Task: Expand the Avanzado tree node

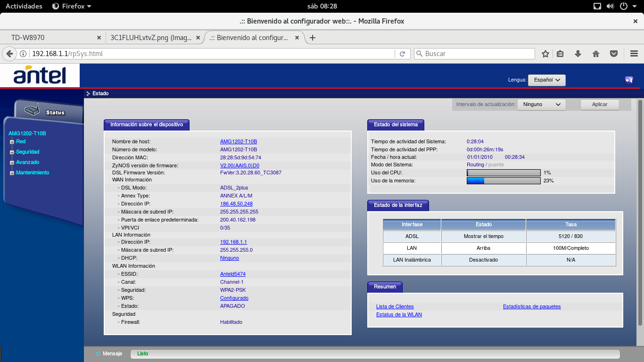Action: 12,163
